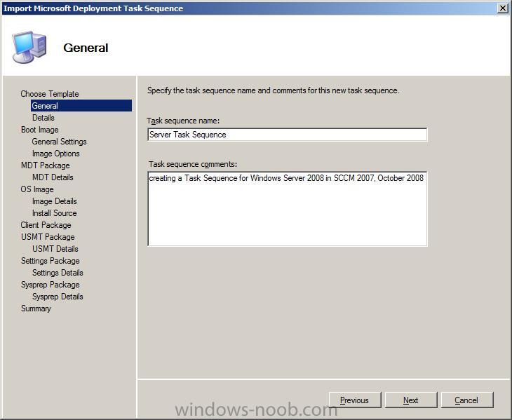Open the General Settings step
This screenshot has height=420, width=512.
59,142
